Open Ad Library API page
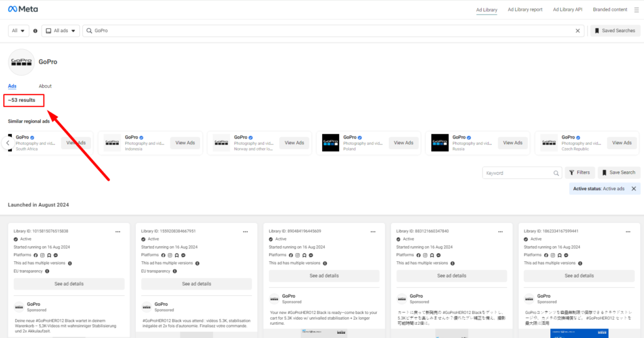 568,9
